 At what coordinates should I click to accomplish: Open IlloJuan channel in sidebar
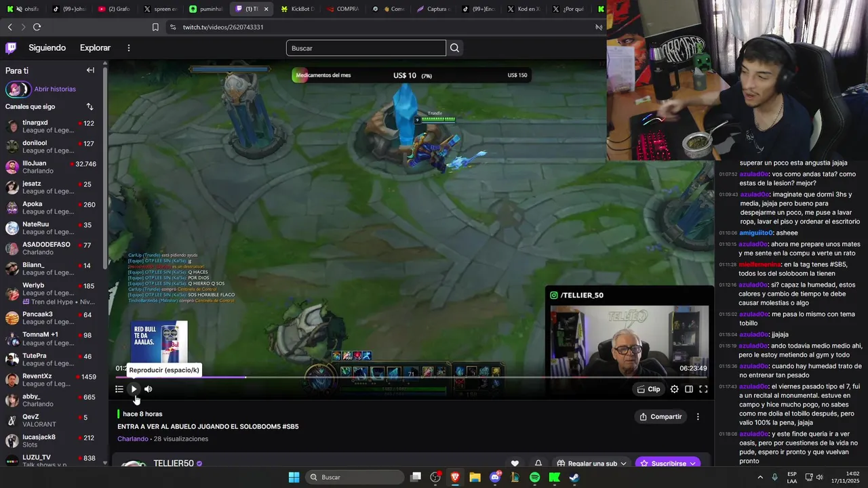[x=51, y=167]
